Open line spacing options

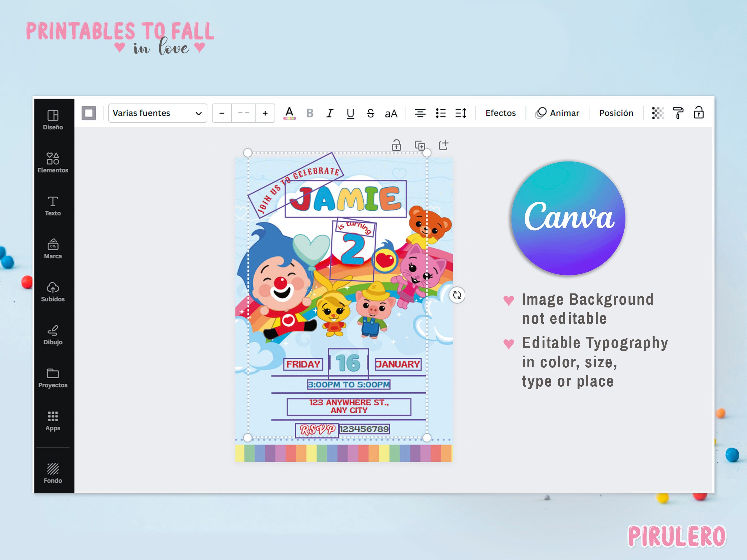[x=461, y=113]
